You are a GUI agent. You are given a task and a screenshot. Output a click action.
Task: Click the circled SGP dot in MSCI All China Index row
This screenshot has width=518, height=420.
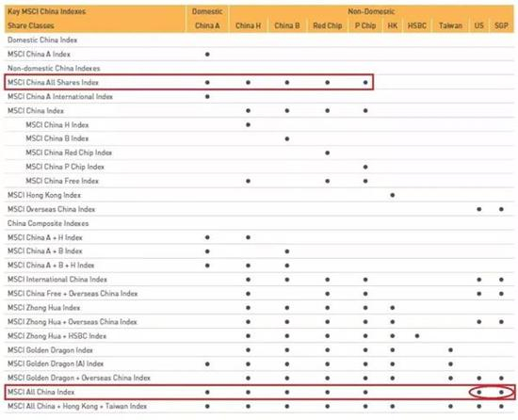tap(501, 393)
